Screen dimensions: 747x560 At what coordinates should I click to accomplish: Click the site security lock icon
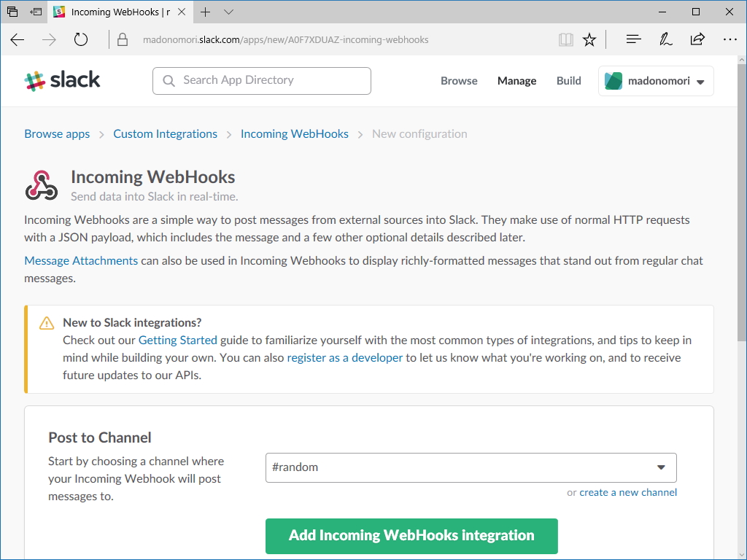[121, 40]
